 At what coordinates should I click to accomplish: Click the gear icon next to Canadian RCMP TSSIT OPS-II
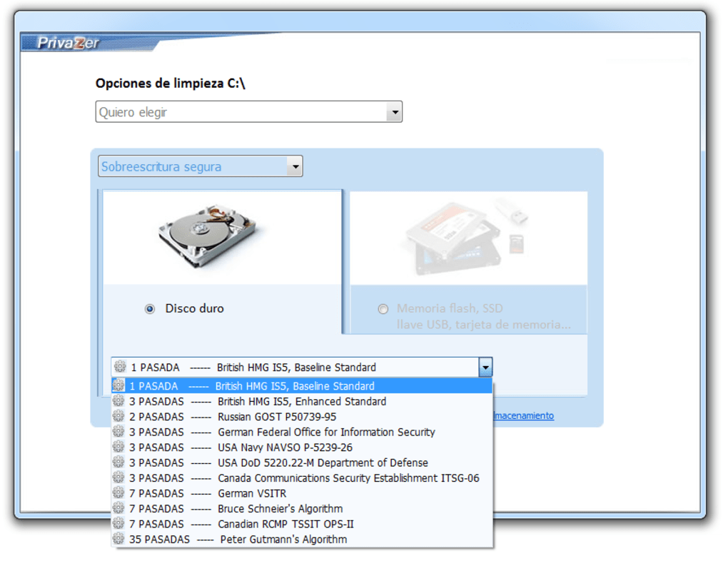118,524
